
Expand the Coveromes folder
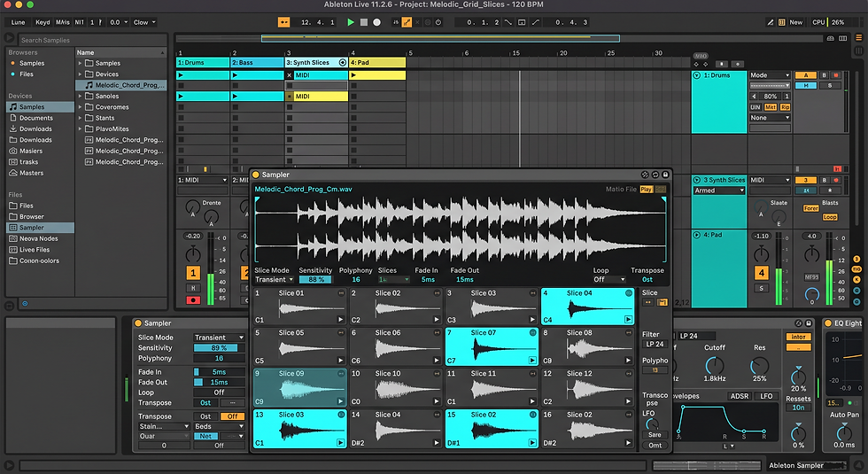point(81,107)
